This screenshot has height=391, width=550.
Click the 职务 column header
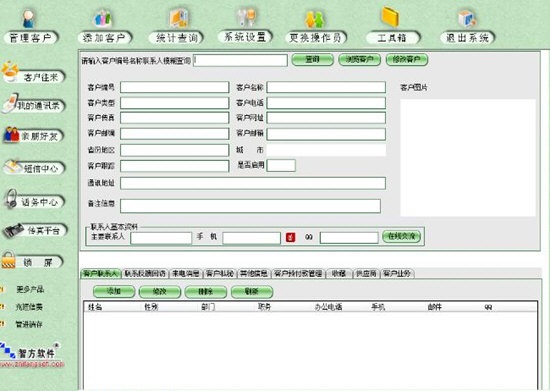(264, 307)
